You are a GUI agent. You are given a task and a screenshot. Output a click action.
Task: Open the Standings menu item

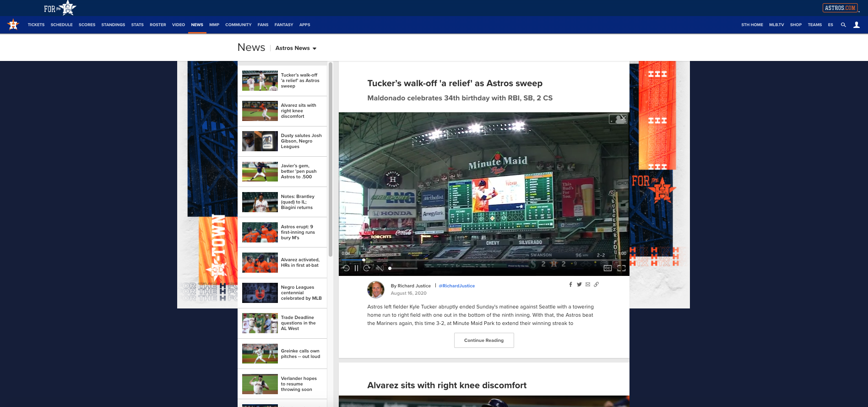click(113, 25)
